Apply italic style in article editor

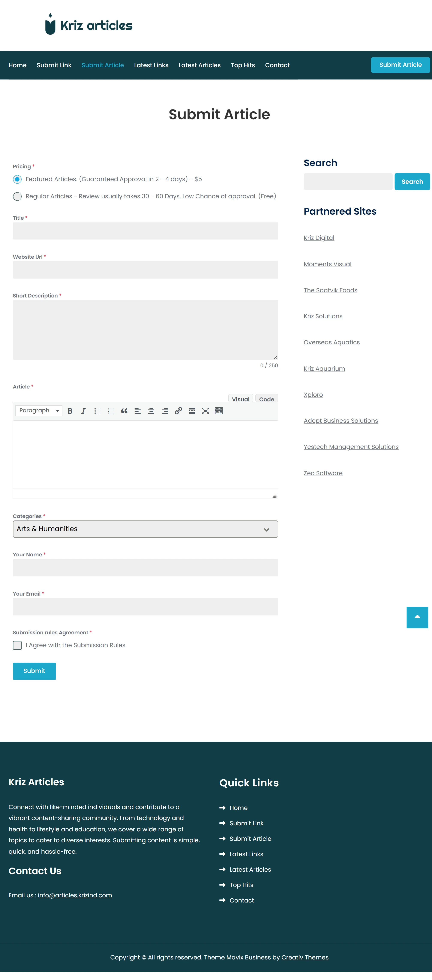[83, 411]
